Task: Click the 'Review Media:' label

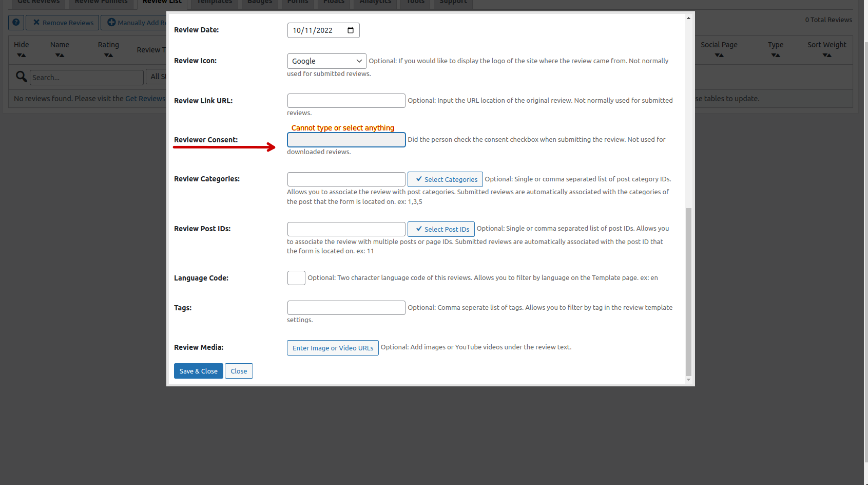Action: point(199,347)
